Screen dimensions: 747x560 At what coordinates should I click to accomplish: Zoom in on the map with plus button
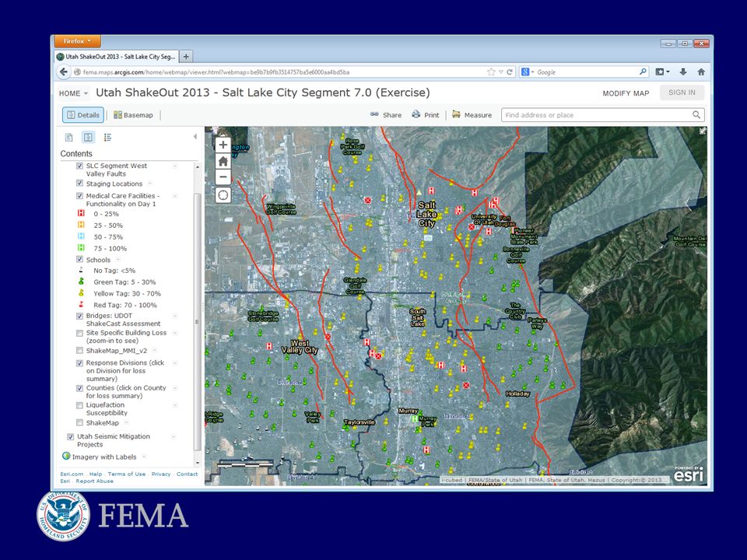click(223, 145)
